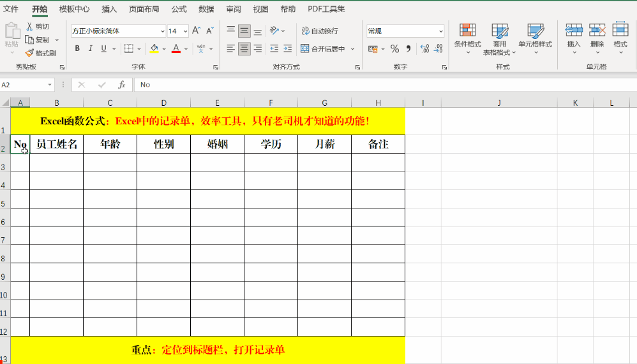Toggle middle vertical alignment
Viewport: 637px width, 364px height.
(244, 31)
